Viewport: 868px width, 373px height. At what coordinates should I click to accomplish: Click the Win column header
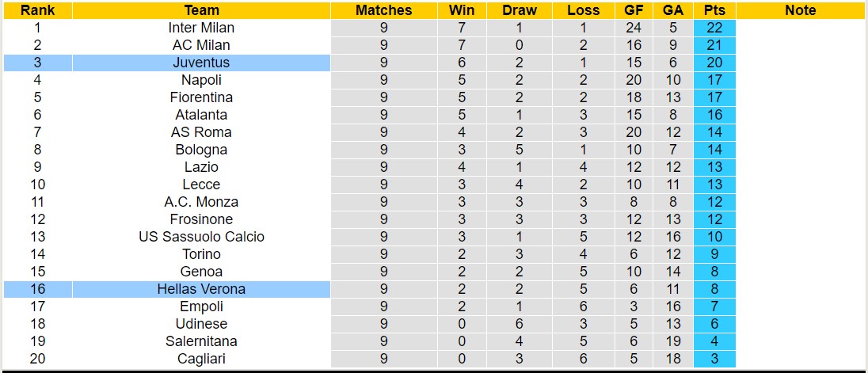pyautogui.click(x=462, y=10)
